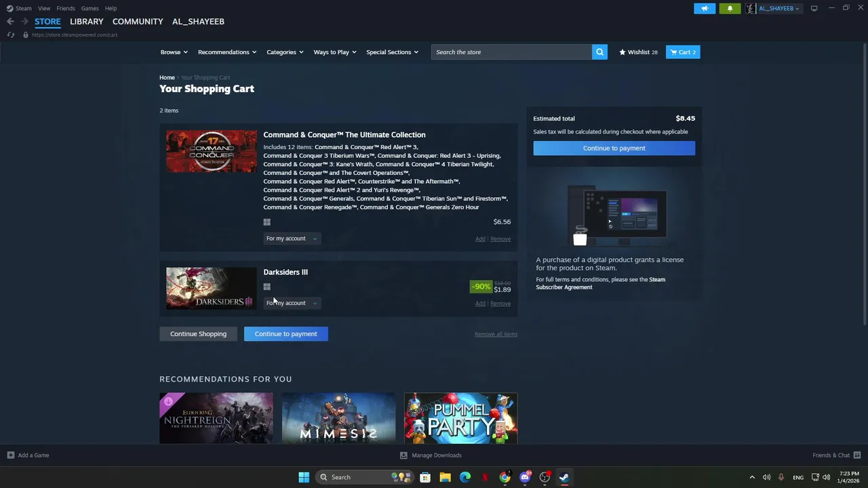Expand the Browse dropdown
The image size is (868, 488).
click(174, 52)
